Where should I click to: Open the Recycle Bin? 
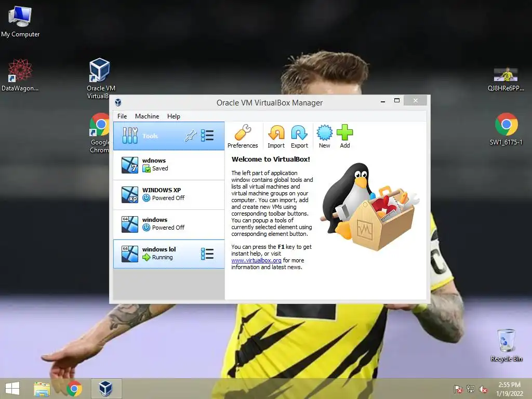[506, 345]
